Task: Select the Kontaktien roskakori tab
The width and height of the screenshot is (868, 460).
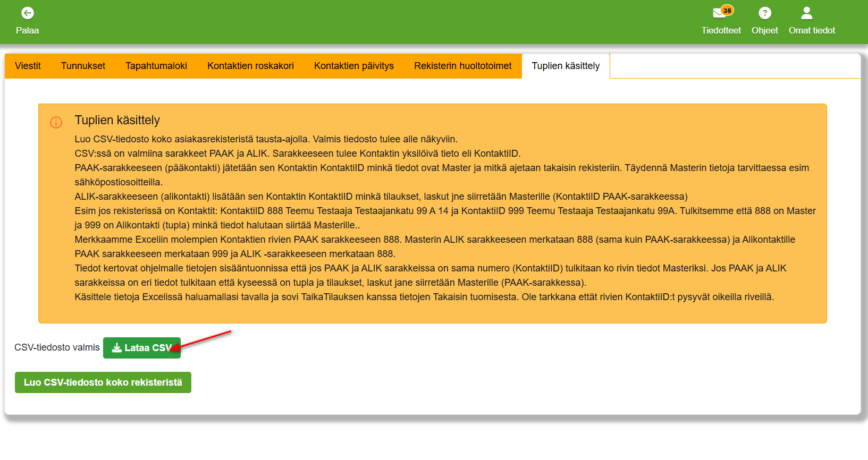Action: pos(250,66)
